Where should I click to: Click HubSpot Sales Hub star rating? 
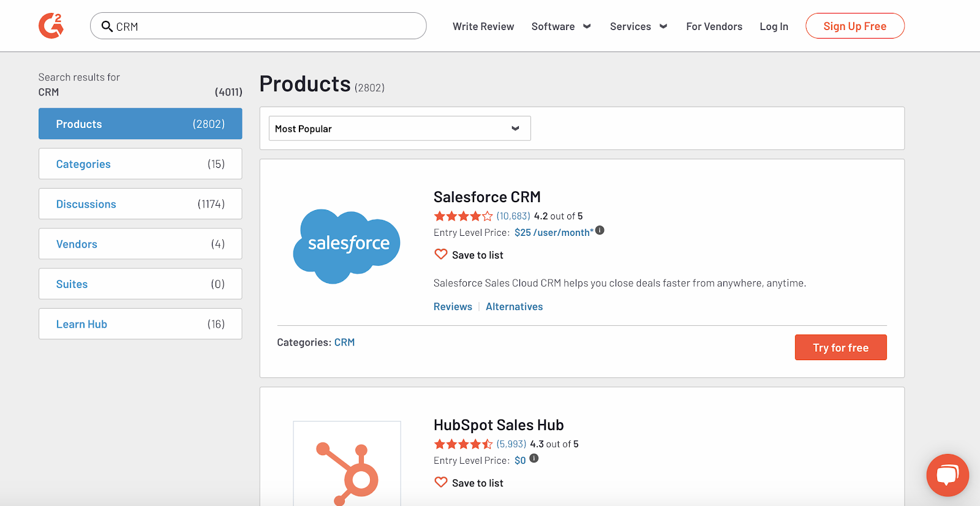point(463,444)
